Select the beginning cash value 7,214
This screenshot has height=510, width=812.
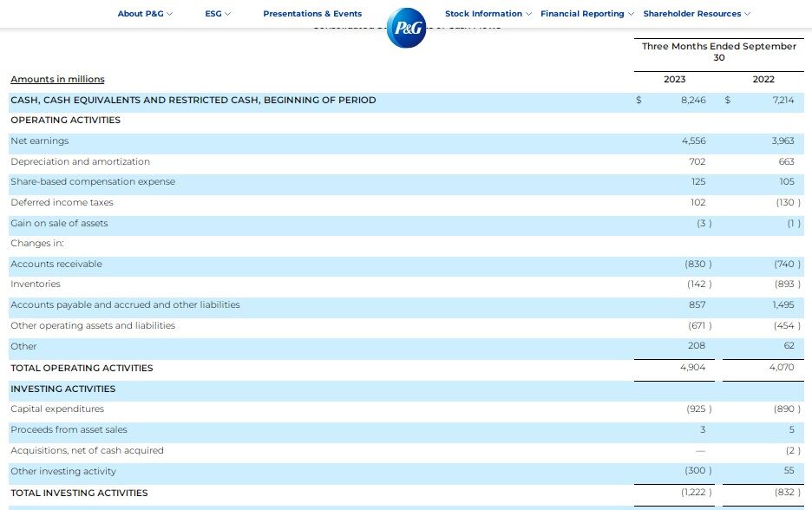[x=783, y=100]
